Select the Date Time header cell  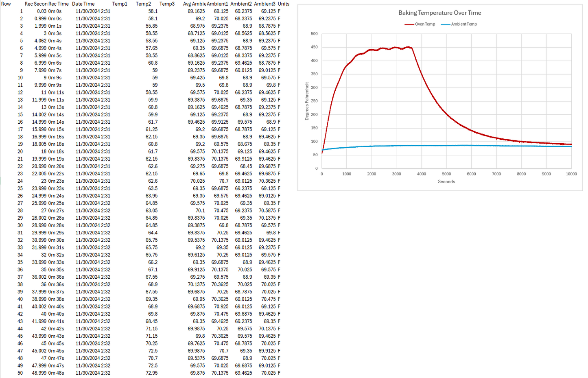[83, 4]
